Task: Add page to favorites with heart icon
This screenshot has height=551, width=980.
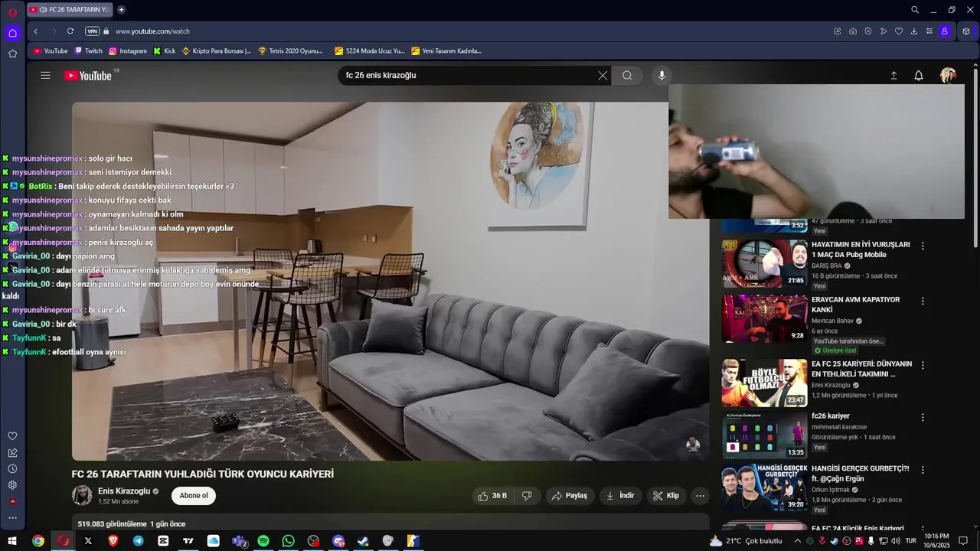Action: pyautogui.click(x=899, y=31)
